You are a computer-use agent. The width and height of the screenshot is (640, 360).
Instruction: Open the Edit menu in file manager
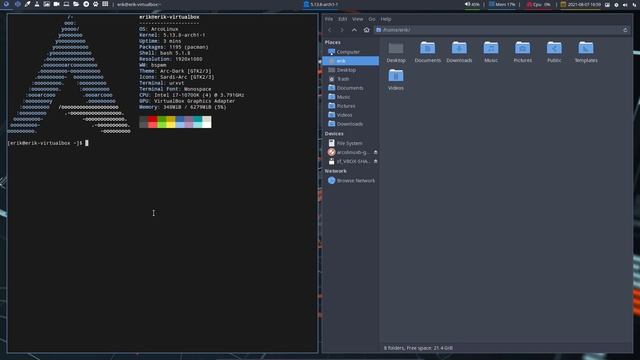tap(342, 19)
